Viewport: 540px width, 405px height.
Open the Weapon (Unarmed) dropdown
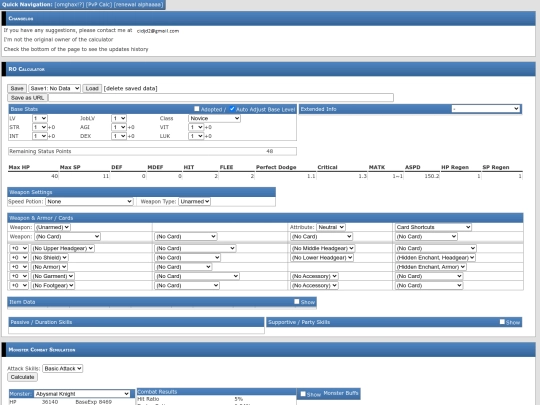pyautogui.click(x=52, y=227)
